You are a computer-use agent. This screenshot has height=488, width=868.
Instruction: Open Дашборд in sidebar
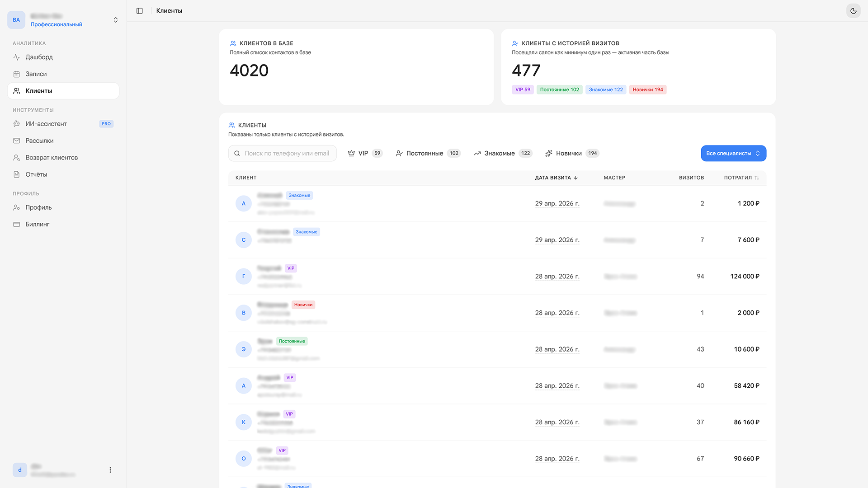(63, 57)
